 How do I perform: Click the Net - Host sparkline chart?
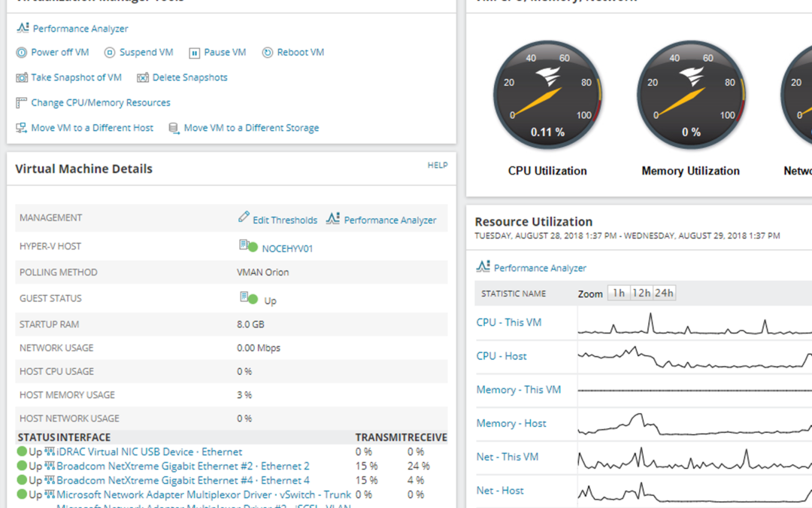point(695,491)
